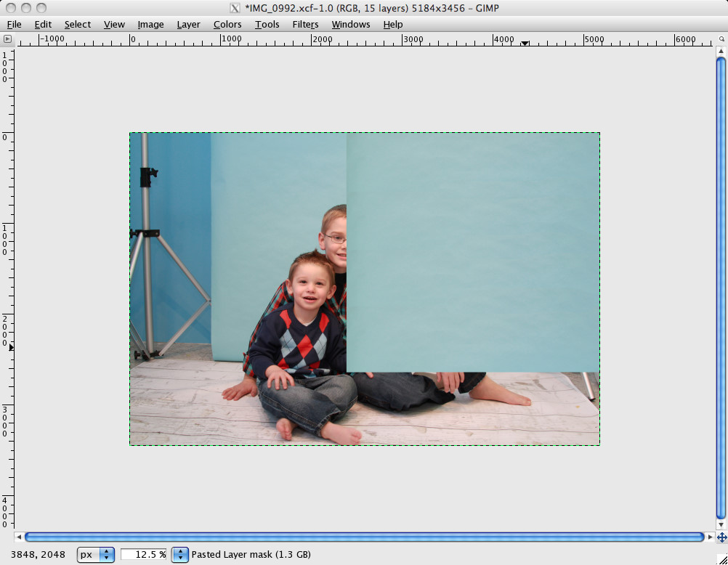Open the File menu
The image size is (728, 565).
(14, 24)
